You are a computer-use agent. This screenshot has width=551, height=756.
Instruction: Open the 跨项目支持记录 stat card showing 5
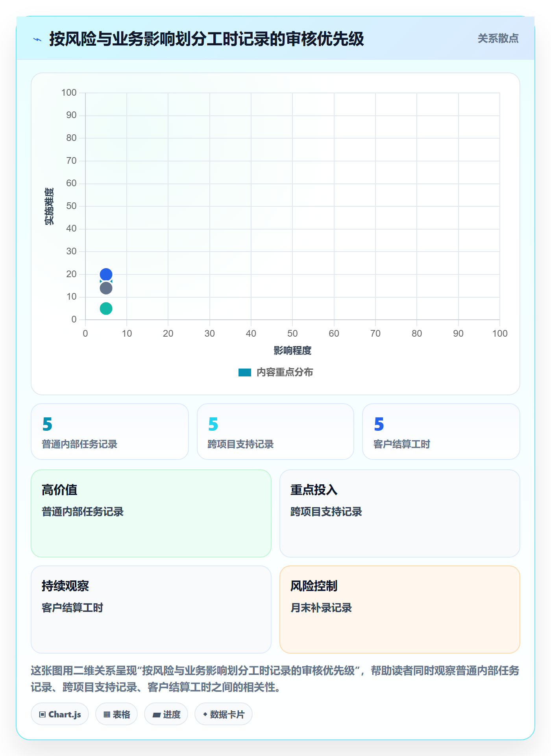point(275,432)
